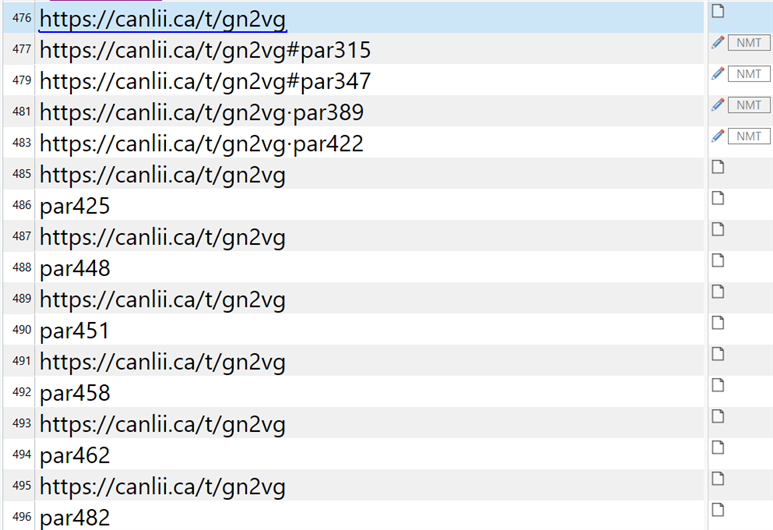Click the document status icon for segment 476
773x530 pixels.
[718, 11]
